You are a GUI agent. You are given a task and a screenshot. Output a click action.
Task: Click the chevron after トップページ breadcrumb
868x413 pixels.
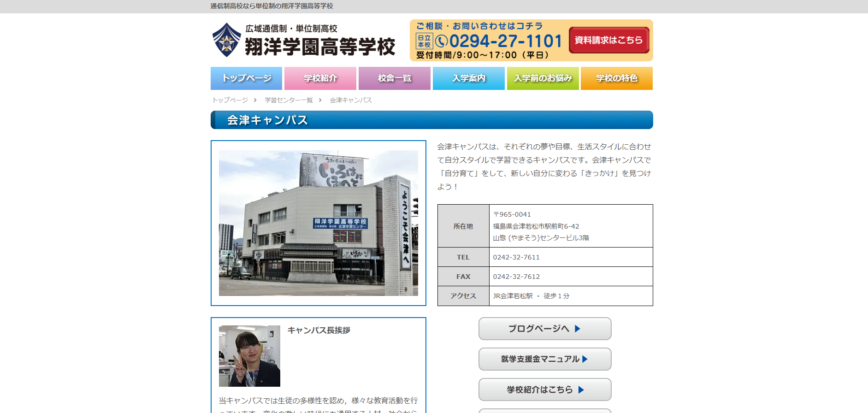click(255, 100)
